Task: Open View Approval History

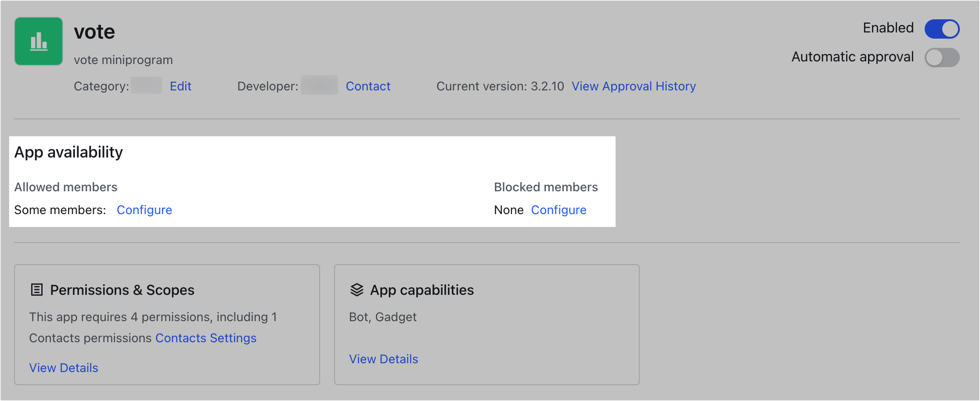Action: point(634,86)
